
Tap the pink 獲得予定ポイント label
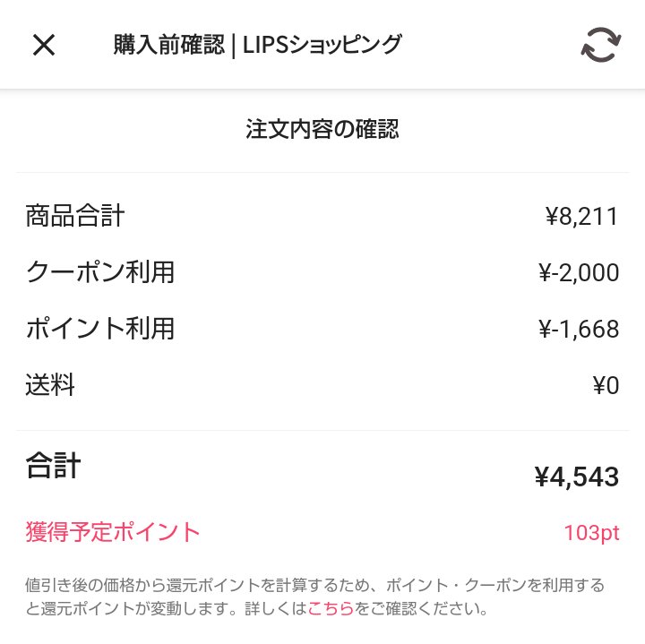[113, 532]
